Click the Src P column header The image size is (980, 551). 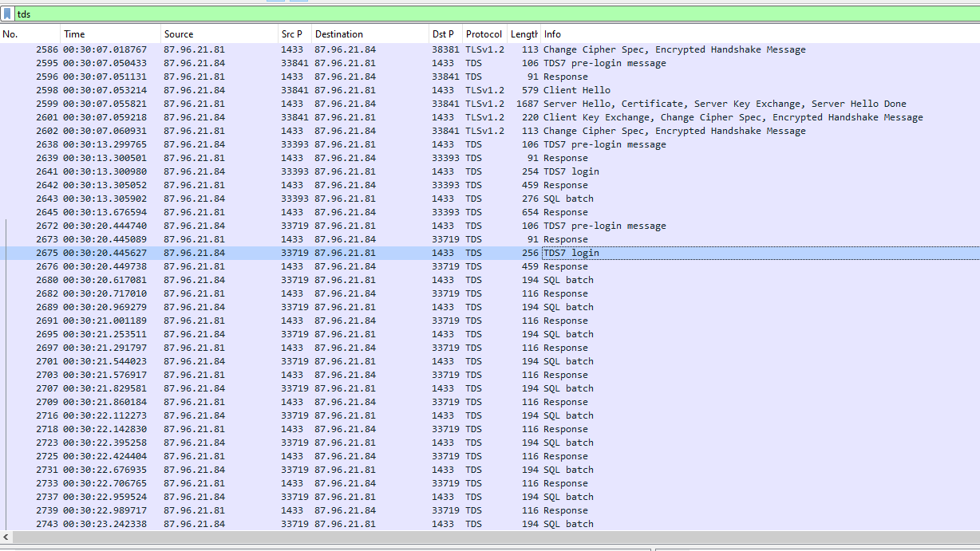[293, 34]
